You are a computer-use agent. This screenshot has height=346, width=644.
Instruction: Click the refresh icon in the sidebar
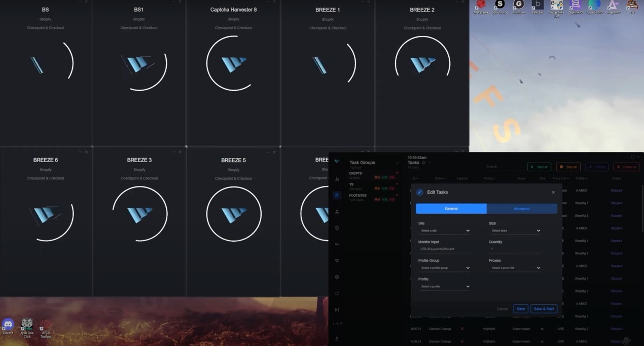(337, 293)
